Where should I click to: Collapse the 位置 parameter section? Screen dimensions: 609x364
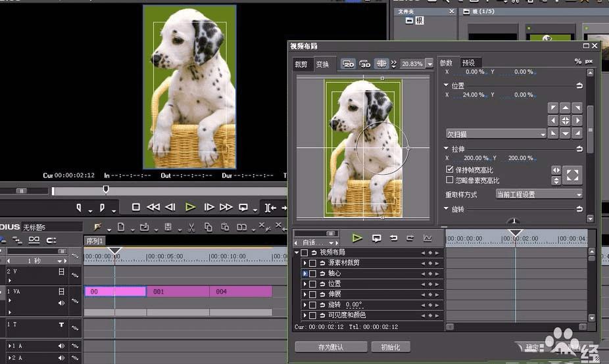(446, 85)
